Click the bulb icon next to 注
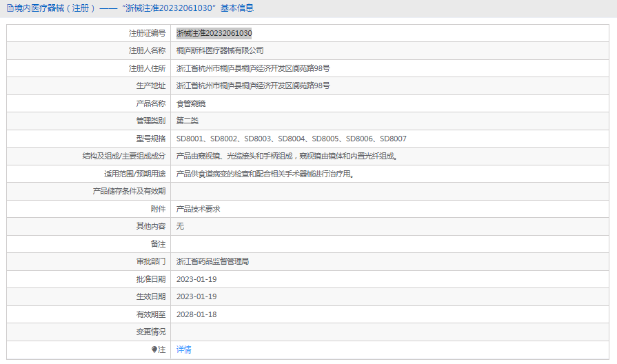The image size is (617, 364). [x=154, y=350]
